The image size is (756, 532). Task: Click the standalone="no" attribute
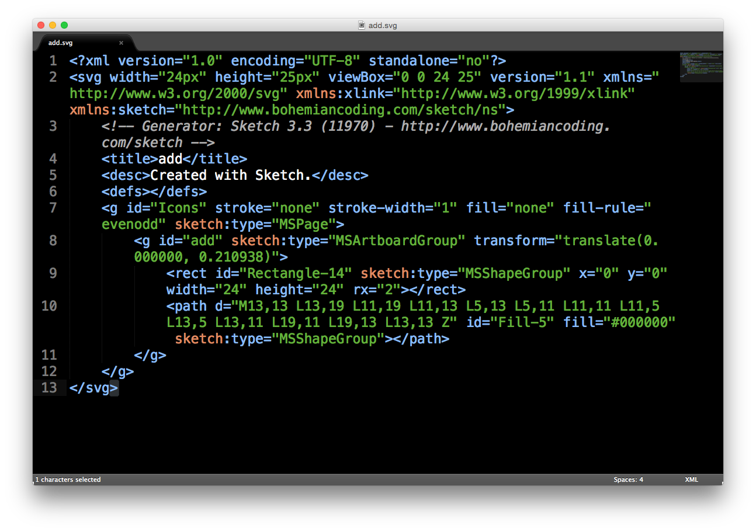[x=429, y=61]
